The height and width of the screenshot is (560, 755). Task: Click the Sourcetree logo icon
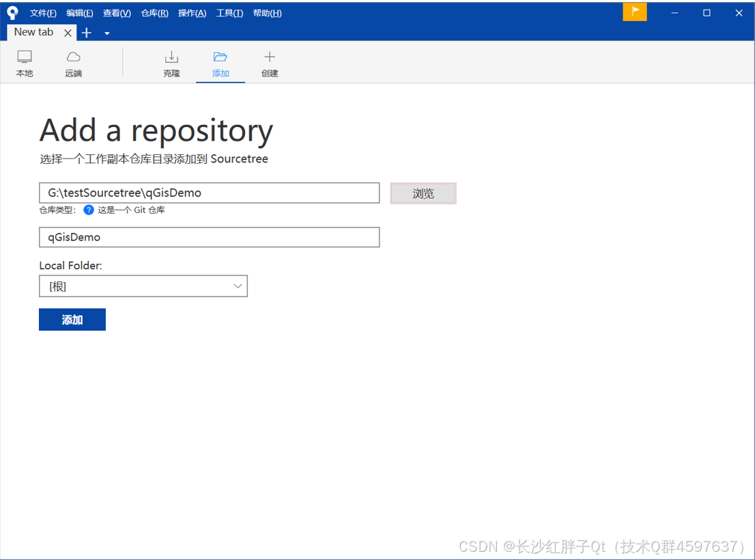click(12, 13)
